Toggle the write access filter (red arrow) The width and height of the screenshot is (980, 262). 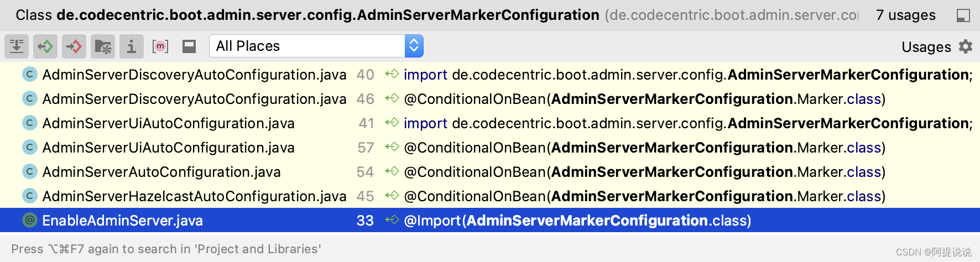pyautogui.click(x=74, y=46)
